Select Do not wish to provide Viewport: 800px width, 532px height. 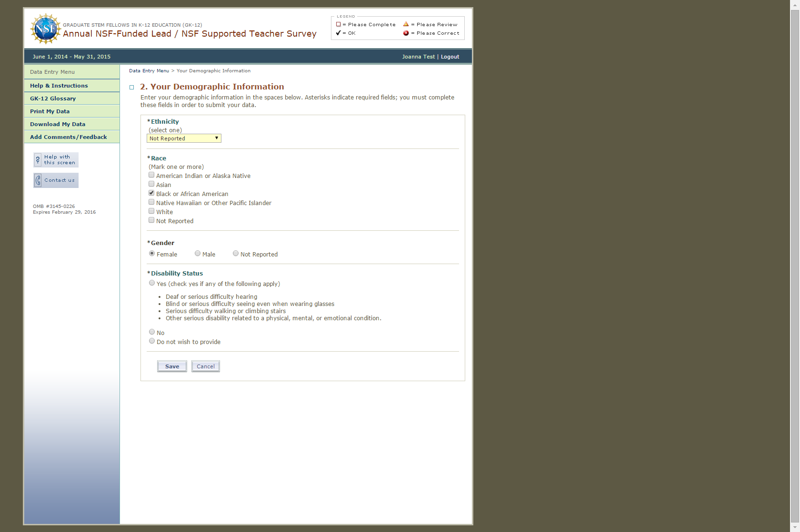pyautogui.click(x=152, y=341)
